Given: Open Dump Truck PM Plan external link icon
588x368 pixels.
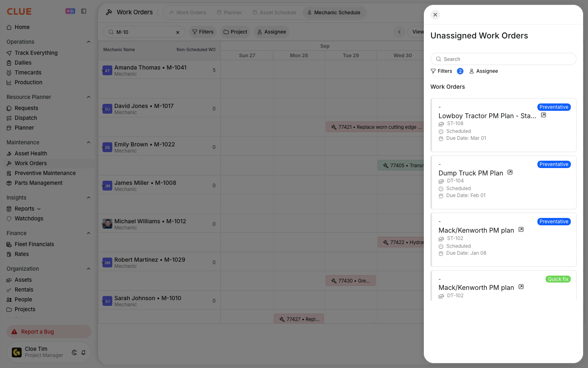Looking at the screenshot, I should pyautogui.click(x=510, y=173).
